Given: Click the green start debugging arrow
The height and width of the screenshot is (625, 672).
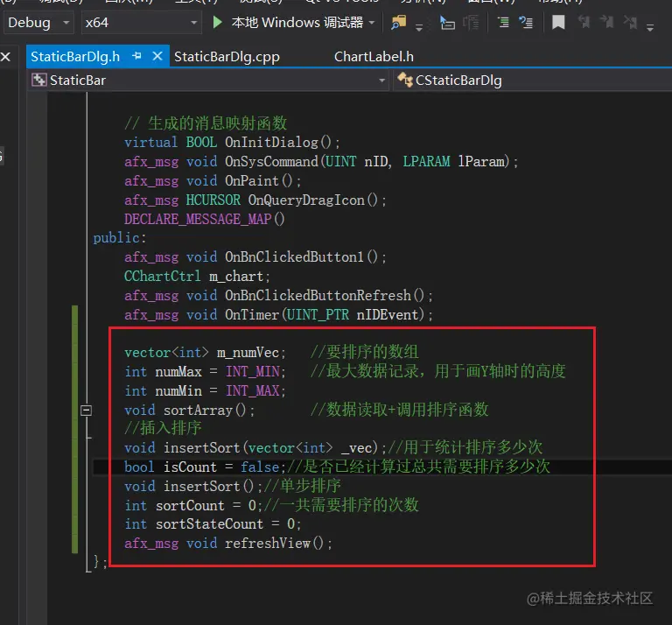Looking at the screenshot, I should point(217,22).
